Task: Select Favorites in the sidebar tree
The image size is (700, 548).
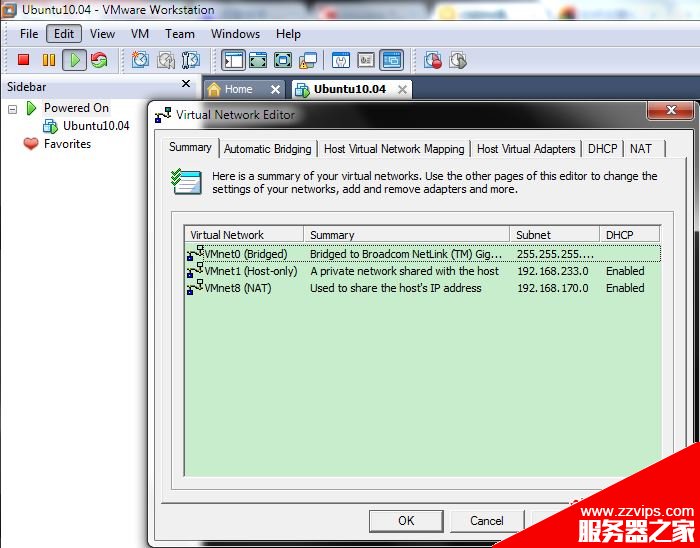Action: [67, 144]
